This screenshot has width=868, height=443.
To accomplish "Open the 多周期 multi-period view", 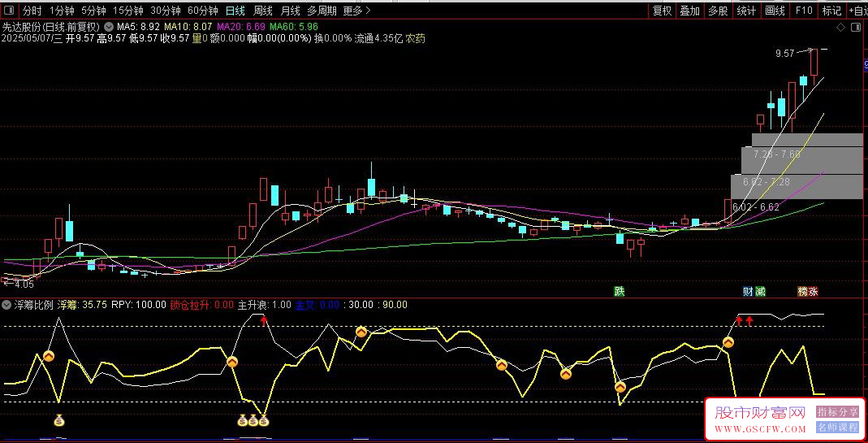I will 322,10.
